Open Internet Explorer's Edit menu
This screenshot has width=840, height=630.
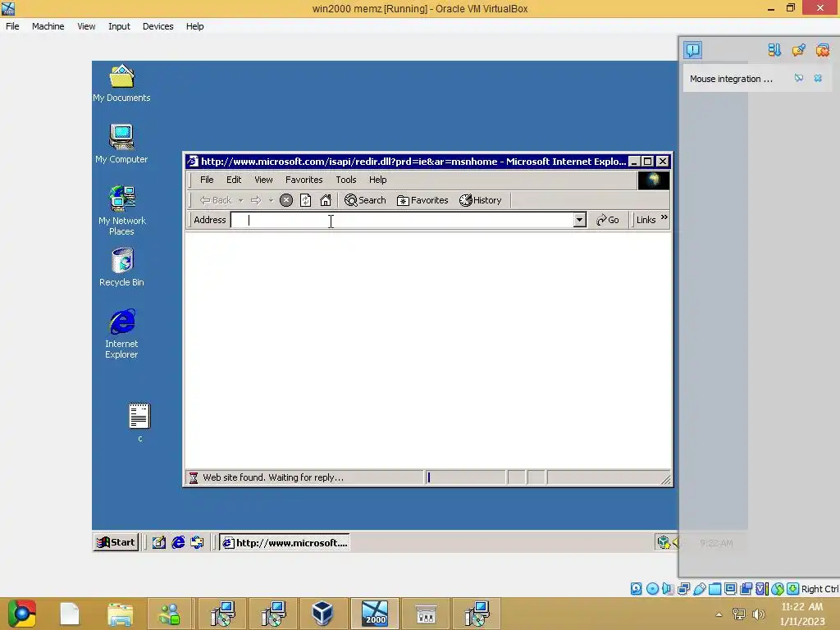(x=234, y=180)
